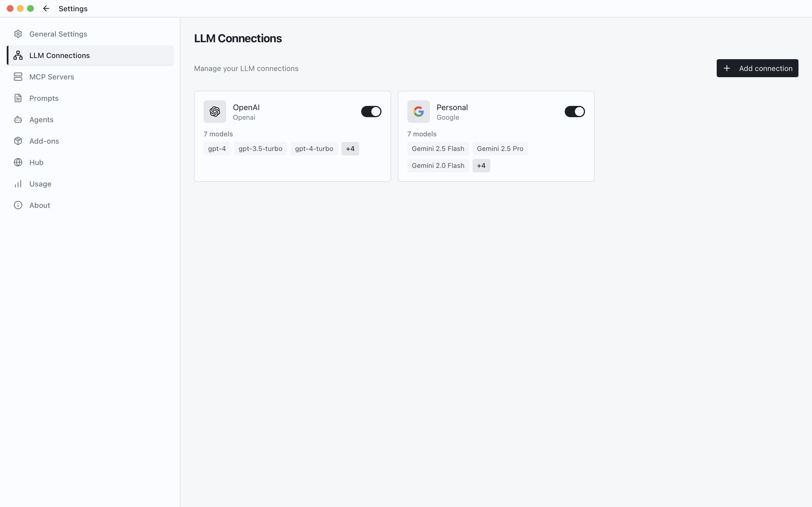Click the back arrow to leave Settings

tap(46, 8)
